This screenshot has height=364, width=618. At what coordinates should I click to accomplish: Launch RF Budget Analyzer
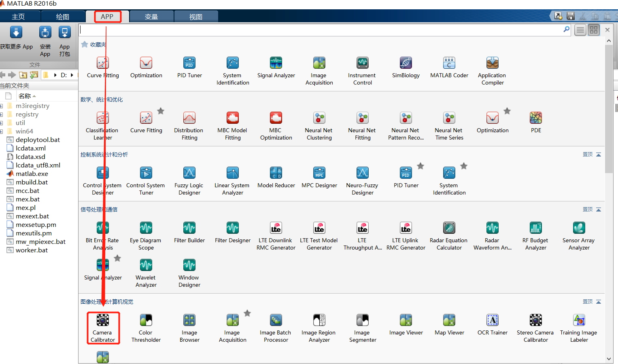tap(535, 236)
